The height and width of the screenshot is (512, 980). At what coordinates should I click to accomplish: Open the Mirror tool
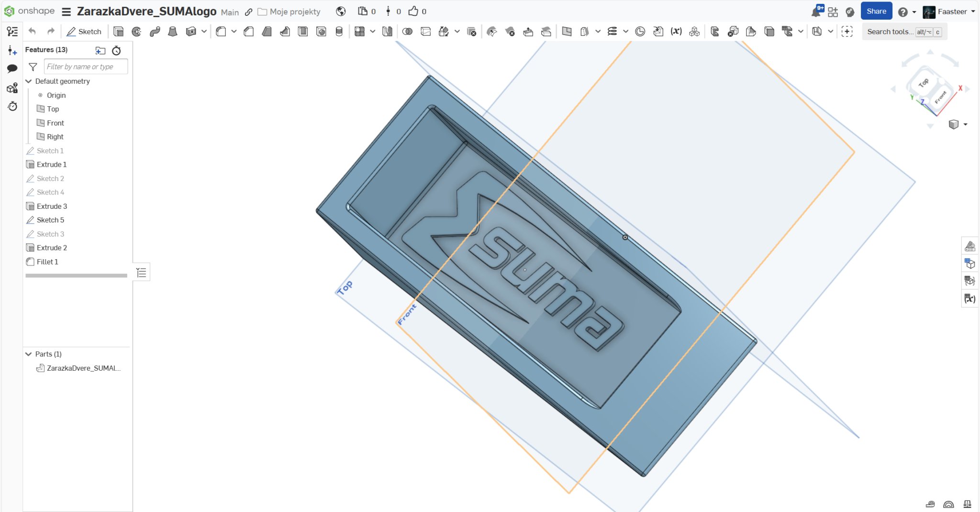(387, 32)
